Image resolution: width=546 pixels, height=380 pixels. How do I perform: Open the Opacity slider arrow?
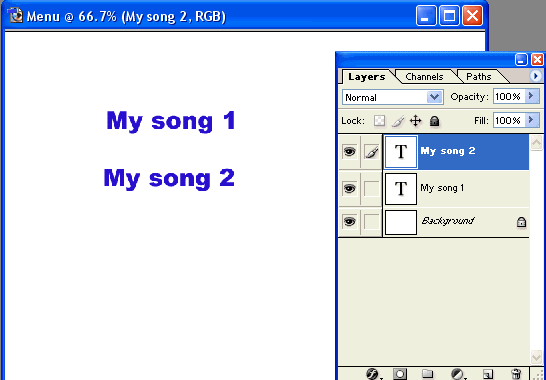click(x=531, y=96)
